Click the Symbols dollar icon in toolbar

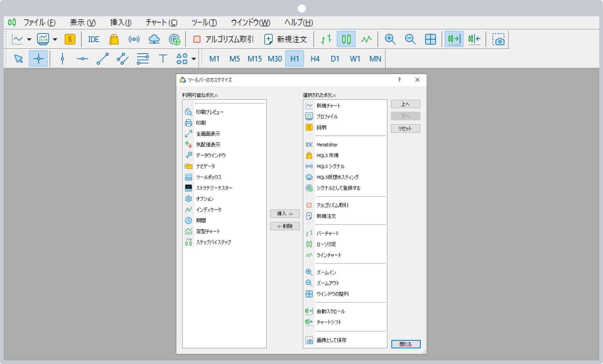(70, 39)
